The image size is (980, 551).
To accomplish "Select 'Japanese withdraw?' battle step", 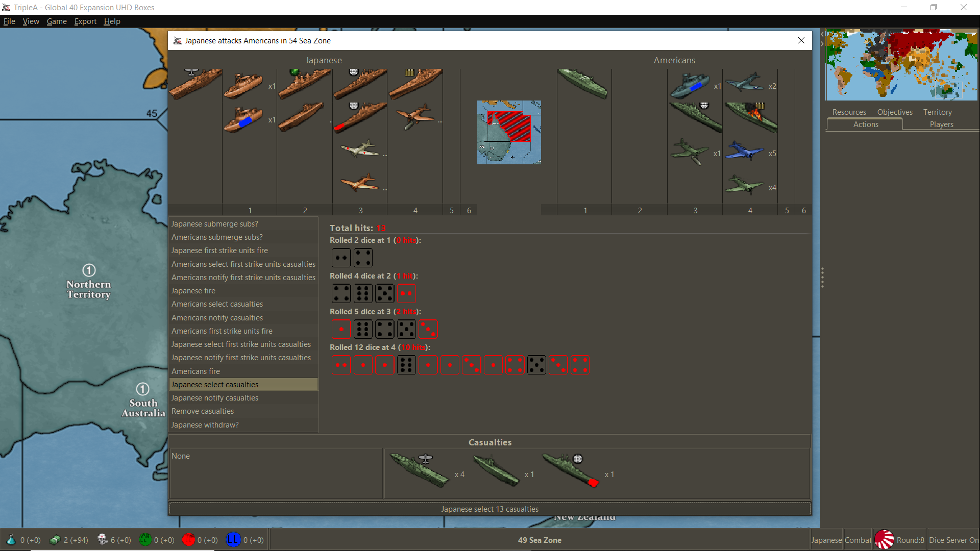I will (205, 424).
